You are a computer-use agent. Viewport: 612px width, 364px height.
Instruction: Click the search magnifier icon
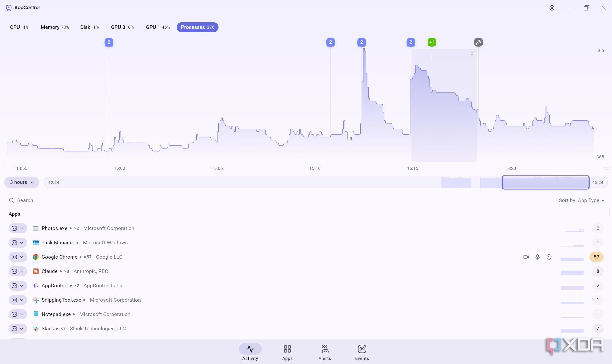pos(11,200)
